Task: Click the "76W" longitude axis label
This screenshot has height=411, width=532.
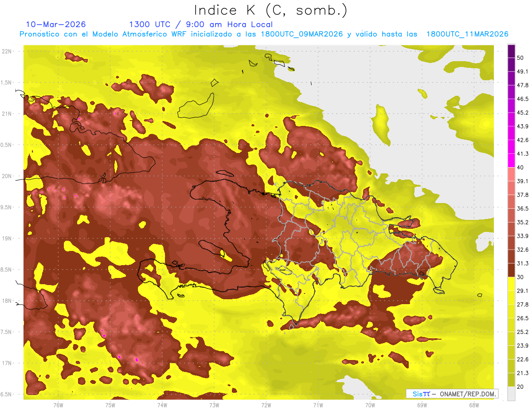Action: click(58, 405)
